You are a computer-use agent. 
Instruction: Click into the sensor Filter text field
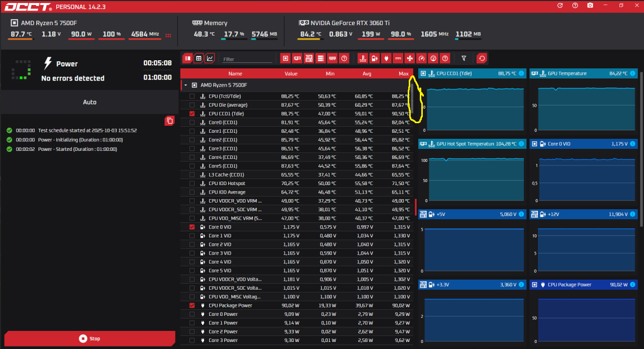point(246,59)
